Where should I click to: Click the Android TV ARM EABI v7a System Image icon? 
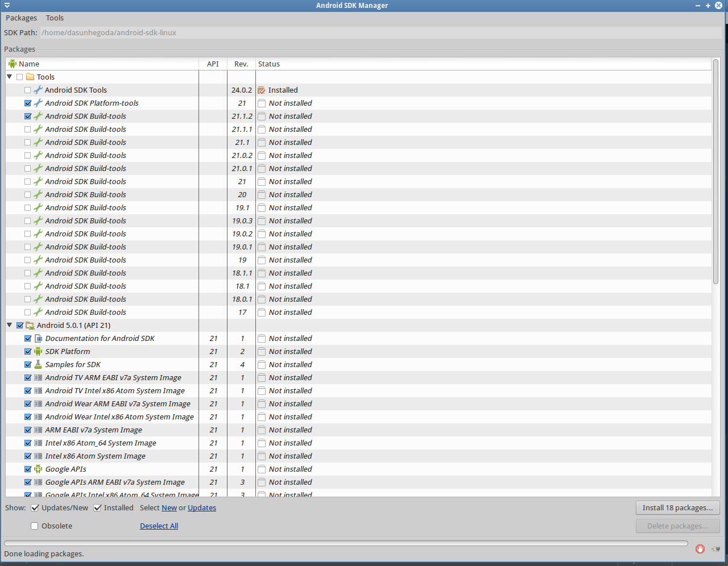(x=38, y=377)
